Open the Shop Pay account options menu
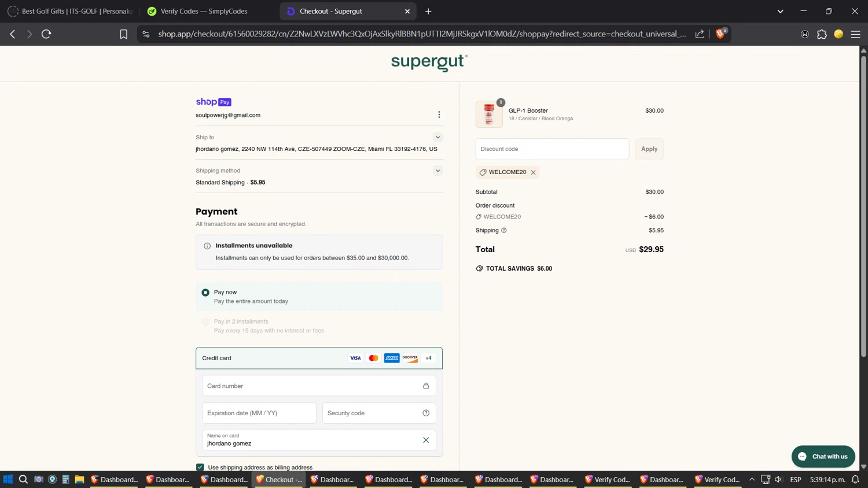Screen dimensions: 868x488 (439, 114)
